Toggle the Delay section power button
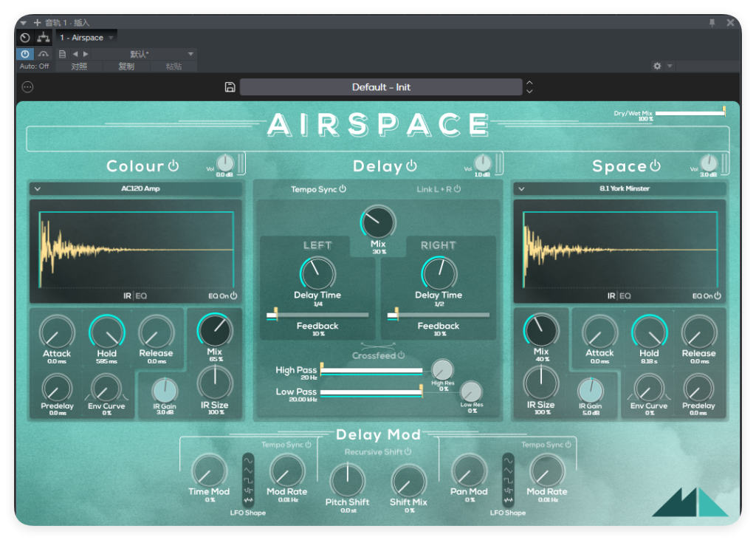Viewport: 756px width, 540px height. [411, 165]
